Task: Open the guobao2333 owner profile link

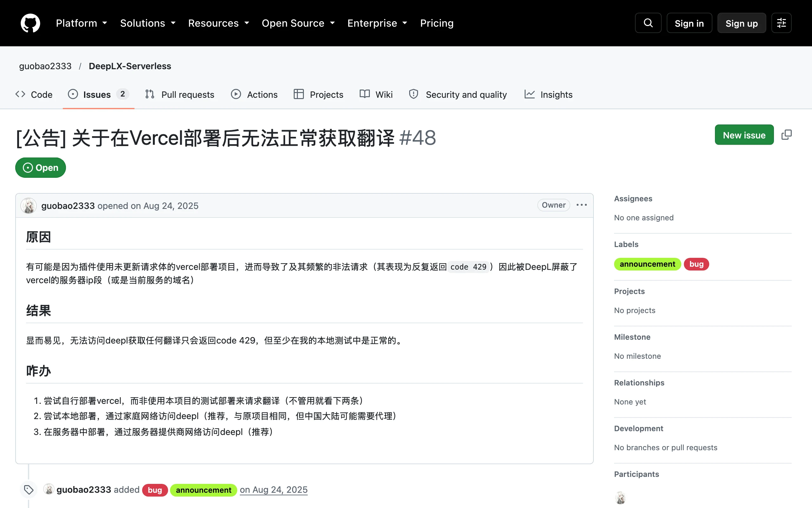Action: pos(45,66)
